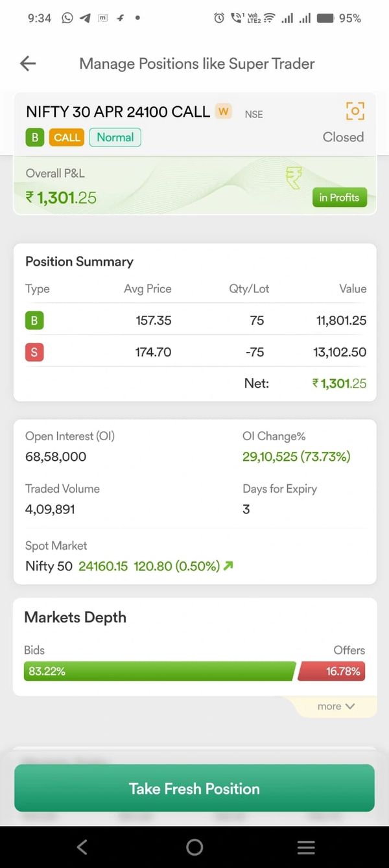Tap the red 'S' sell type icon

[34, 353]
